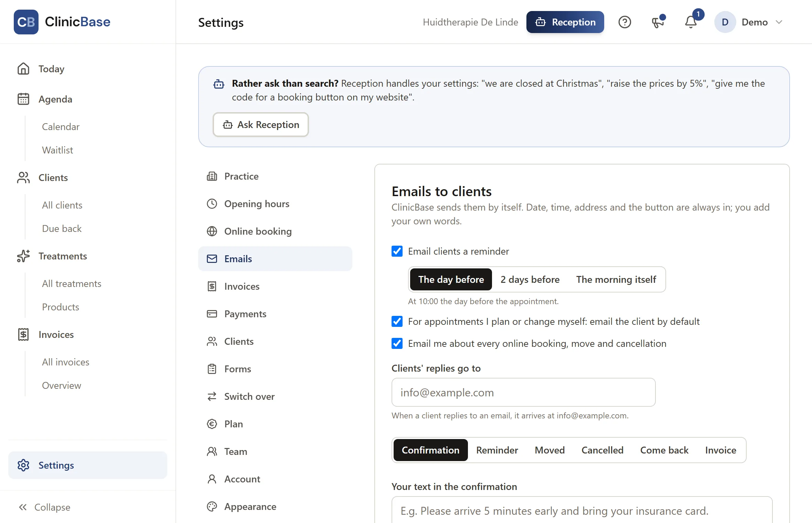Image resolution: width=812 pixels, height=523 pixels.
Task: Open the Reception button in header
Action: [x=565, y=22]
